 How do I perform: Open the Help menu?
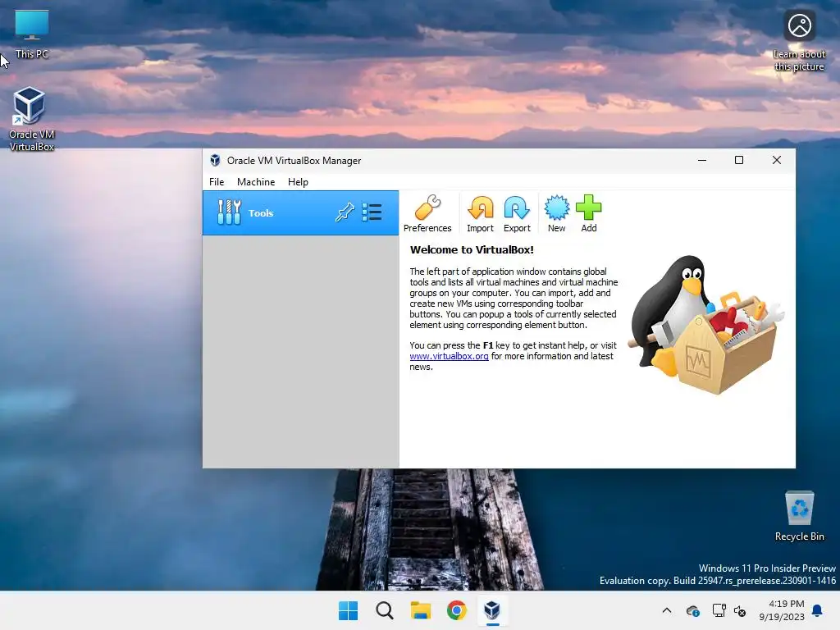298,182
